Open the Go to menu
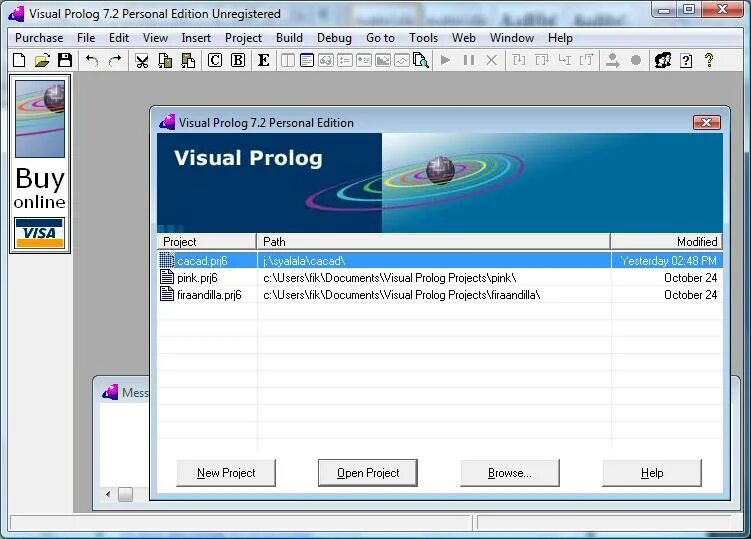This screenshot has width=751, height=539. 380,38
